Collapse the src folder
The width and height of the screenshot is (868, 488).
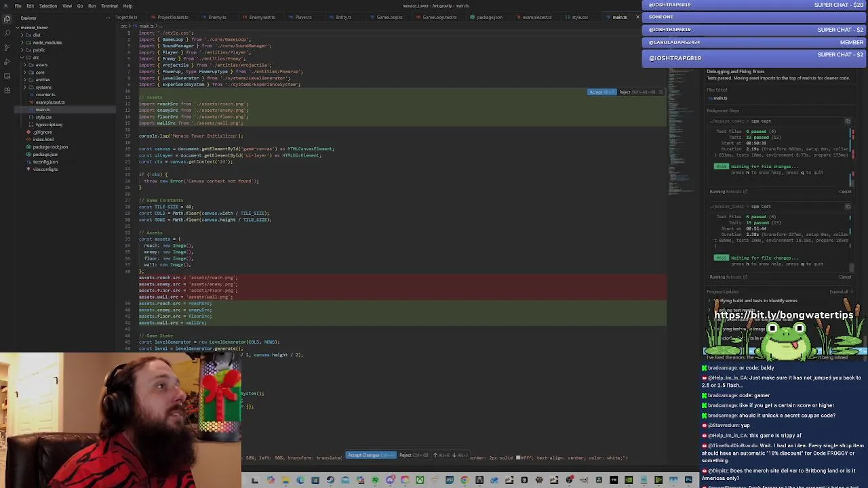point(35,58)
